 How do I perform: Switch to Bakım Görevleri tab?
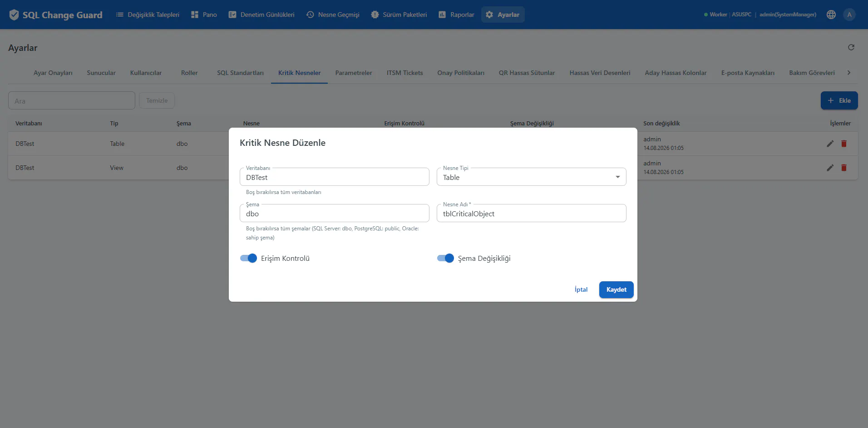click(x=812, y=73)
